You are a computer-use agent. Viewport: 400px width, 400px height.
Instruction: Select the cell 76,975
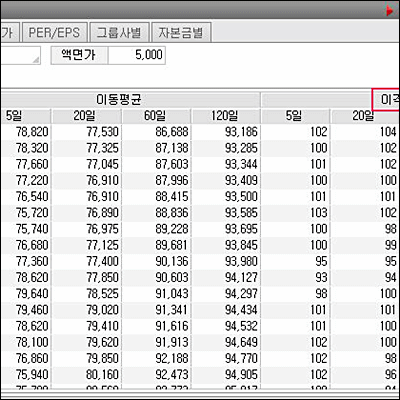(x=86, y=229)
